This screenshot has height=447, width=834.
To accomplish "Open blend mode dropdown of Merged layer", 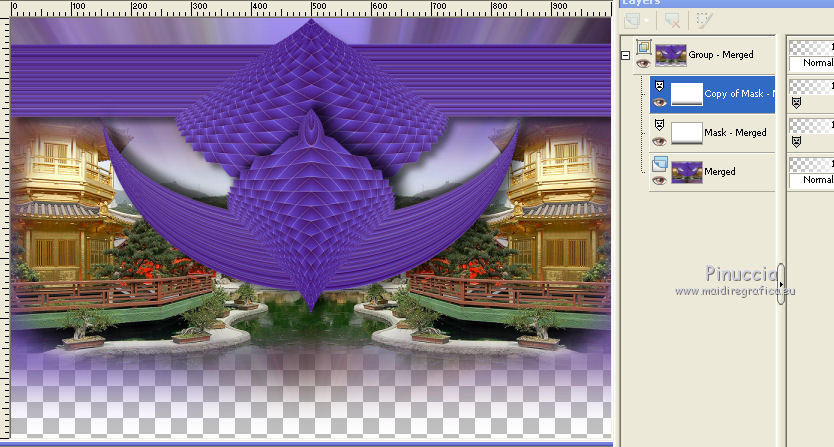I will (812, 180).
